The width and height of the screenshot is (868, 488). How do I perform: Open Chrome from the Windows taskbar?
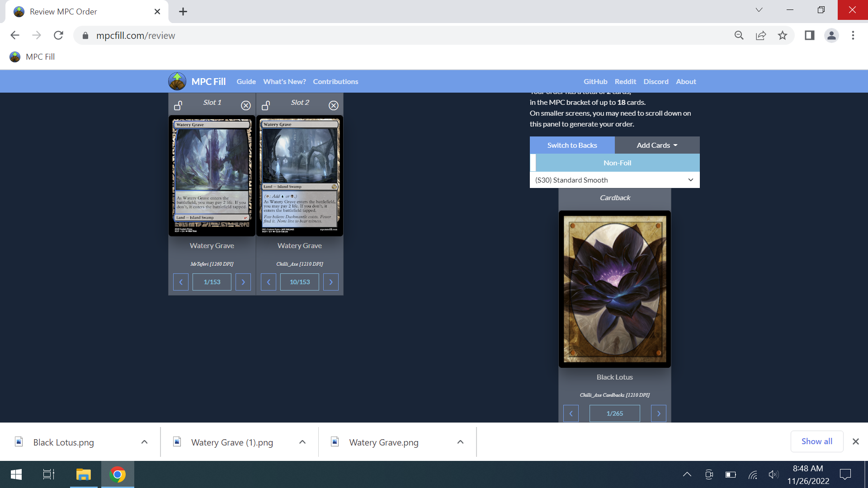point(117,474)
